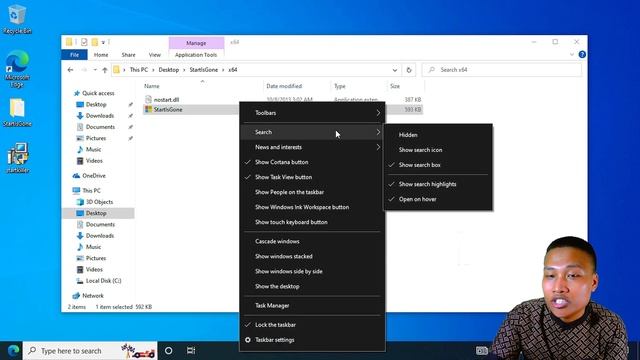Click the Refresh button in address bar
The width and height of the screenshot is (640, 360).
[x=409, y=70]
